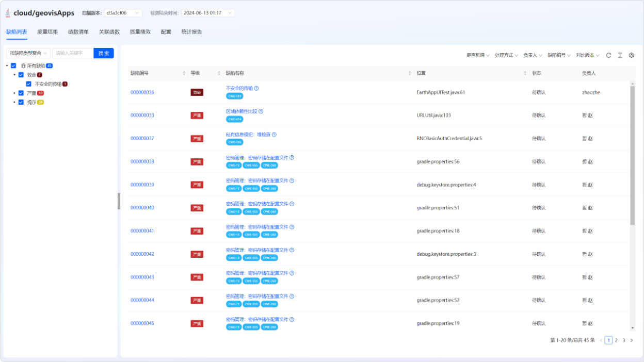Image resolution: width=644 pixels, height=362 pixels.
Task: Uncheck the 提示 checkbox in the tree
Action: (21, 102)
